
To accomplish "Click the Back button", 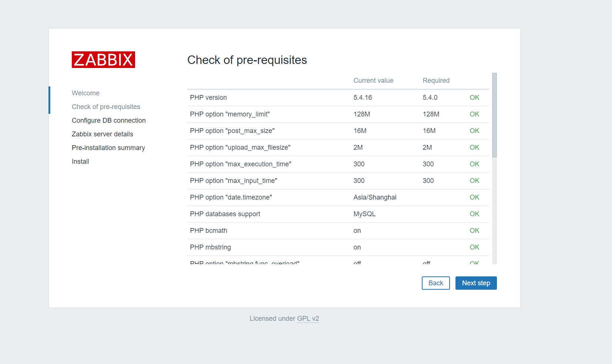I will (x=436, y=283).
